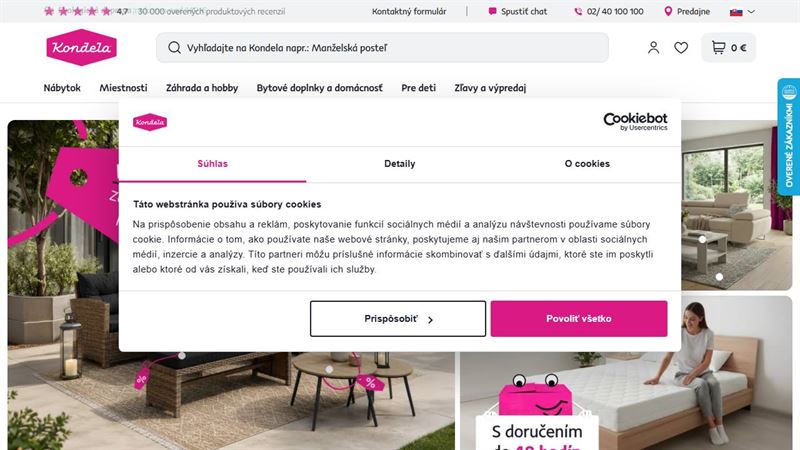Click the chat bubble icon for Spustiť chat

click(492, 11)
